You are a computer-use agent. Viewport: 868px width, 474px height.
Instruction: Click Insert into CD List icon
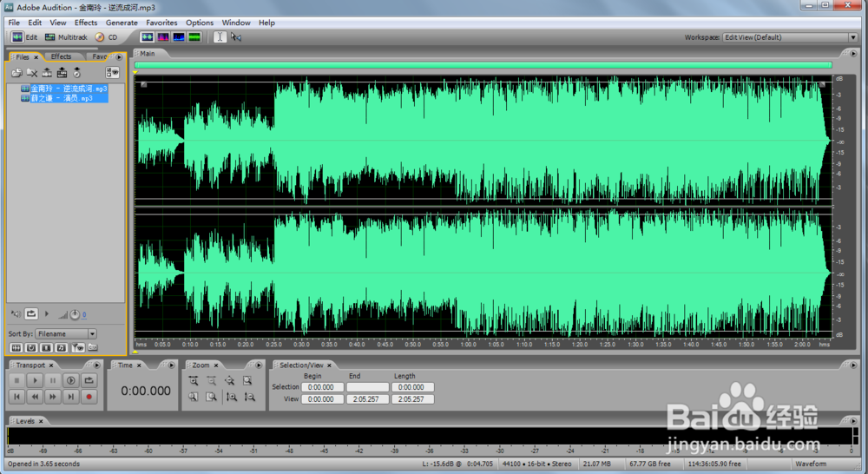tap(77, 73)
